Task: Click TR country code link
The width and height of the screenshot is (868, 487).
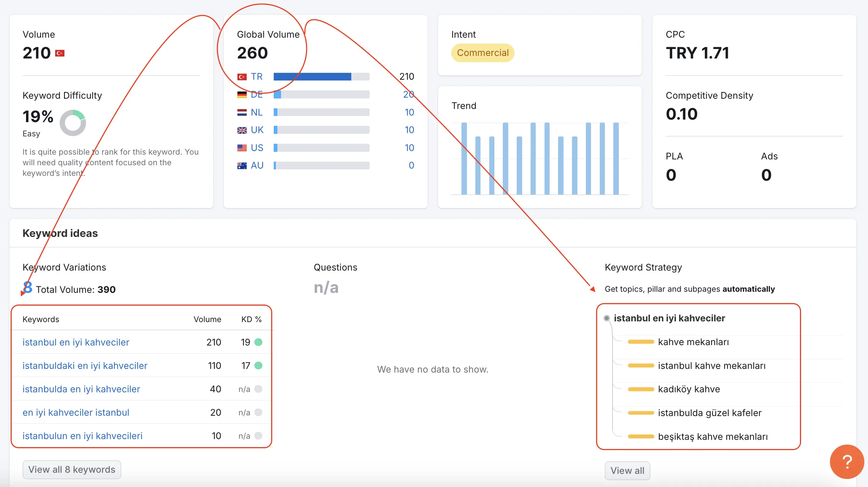Action: tap(257, 76)
